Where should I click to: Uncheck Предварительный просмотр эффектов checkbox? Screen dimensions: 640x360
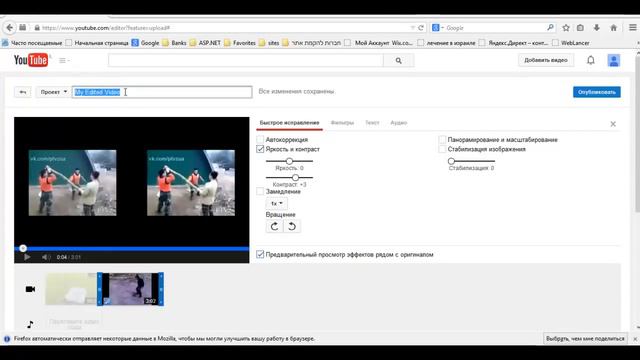(260, 254)
